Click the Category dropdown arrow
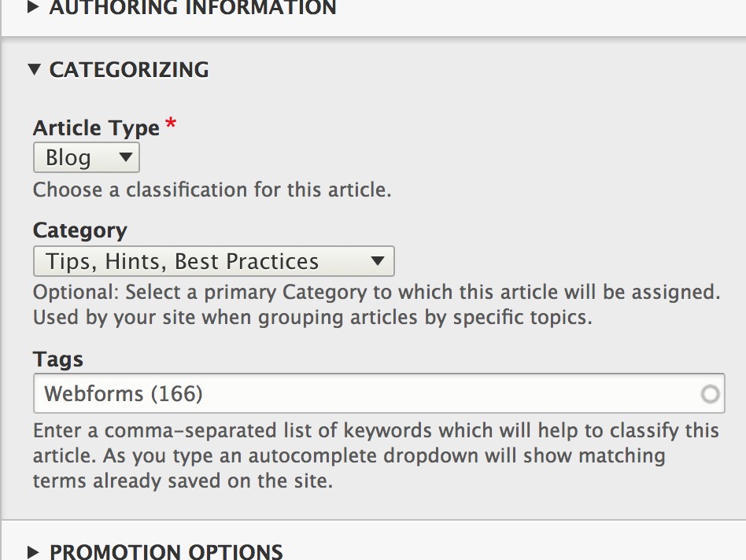This screenshot has height=560, width=746. click(x=378, y=261)
